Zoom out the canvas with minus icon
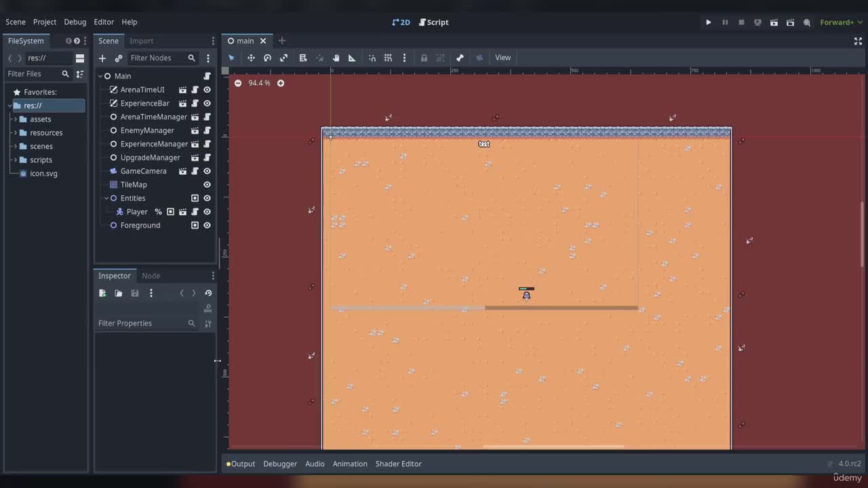 tap(237, 83)
